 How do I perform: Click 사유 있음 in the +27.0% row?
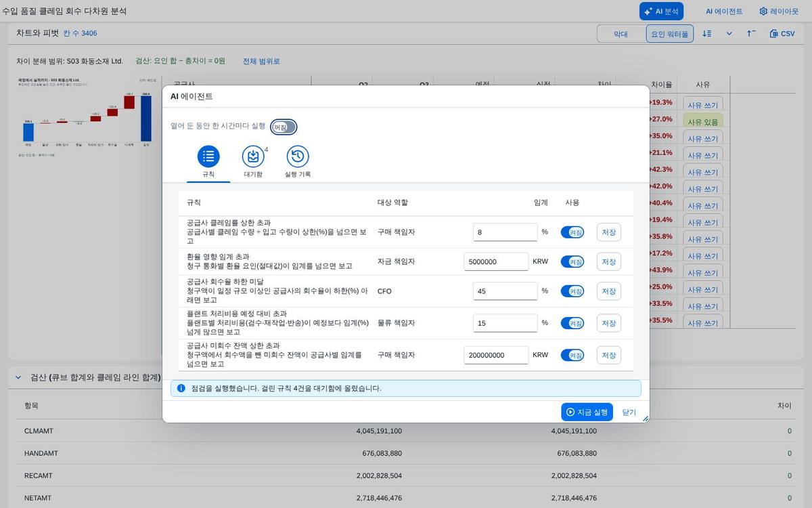(x=703, y=122)
